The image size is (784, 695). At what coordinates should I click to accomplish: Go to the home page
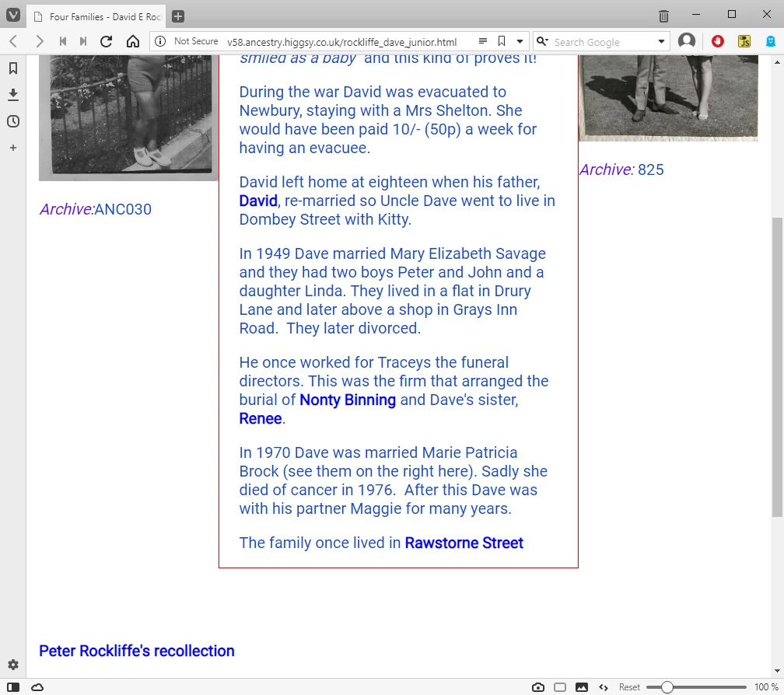pyautogui.click(x=132, y=41)
